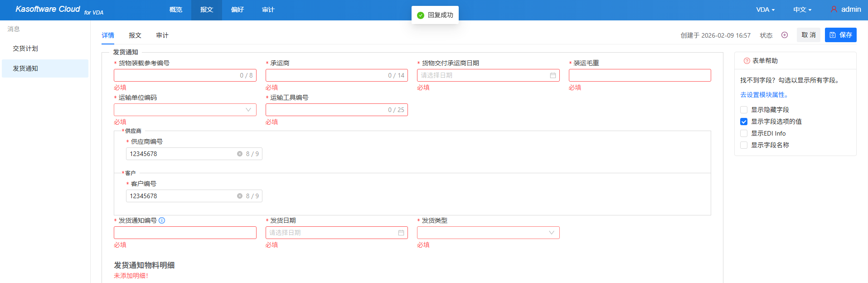Click info icon beside 发货通知编号
The height and width of the screenshot is (283, 868).
click(x=162, y=220)
